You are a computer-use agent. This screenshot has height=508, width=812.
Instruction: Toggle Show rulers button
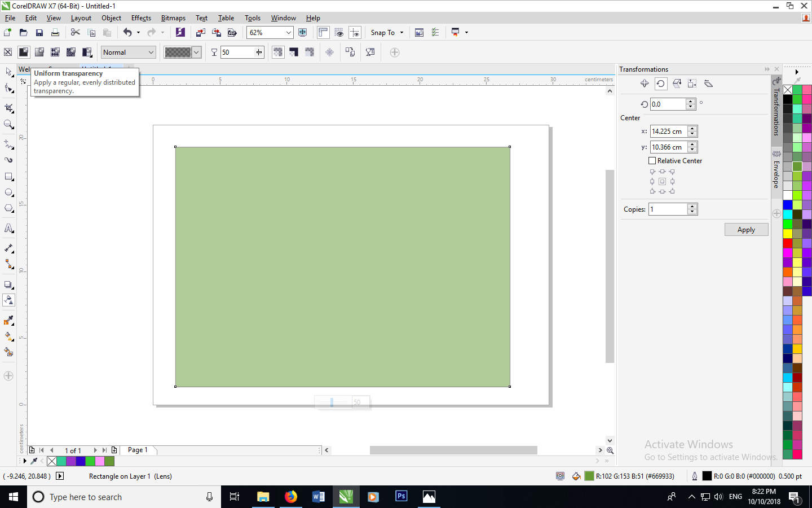point(323,33)
